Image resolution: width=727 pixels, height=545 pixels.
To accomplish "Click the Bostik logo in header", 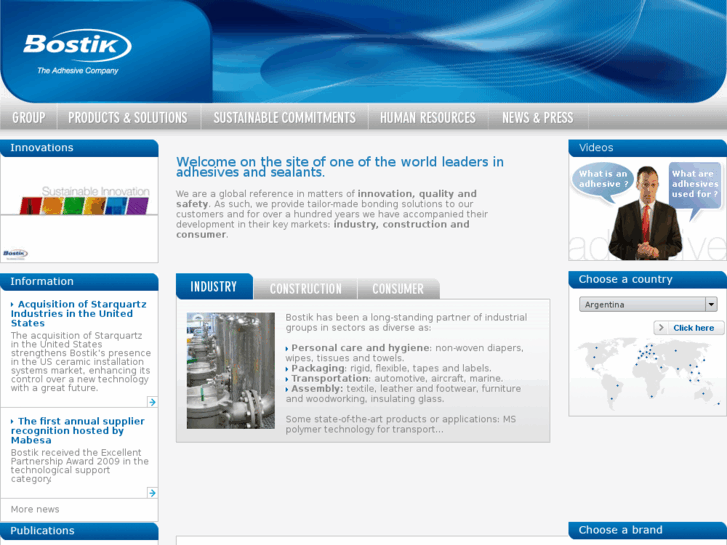I will click(77, 45).
